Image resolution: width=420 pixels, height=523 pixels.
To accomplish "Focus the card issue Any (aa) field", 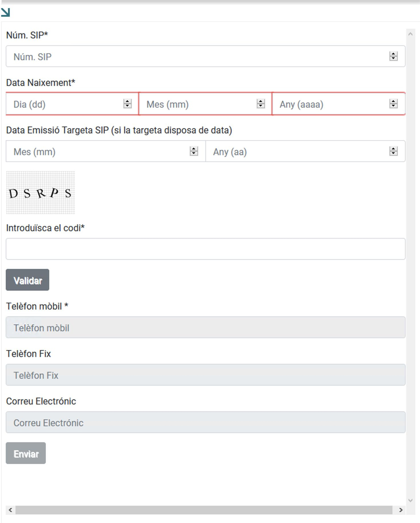I will tap(297, 151).
